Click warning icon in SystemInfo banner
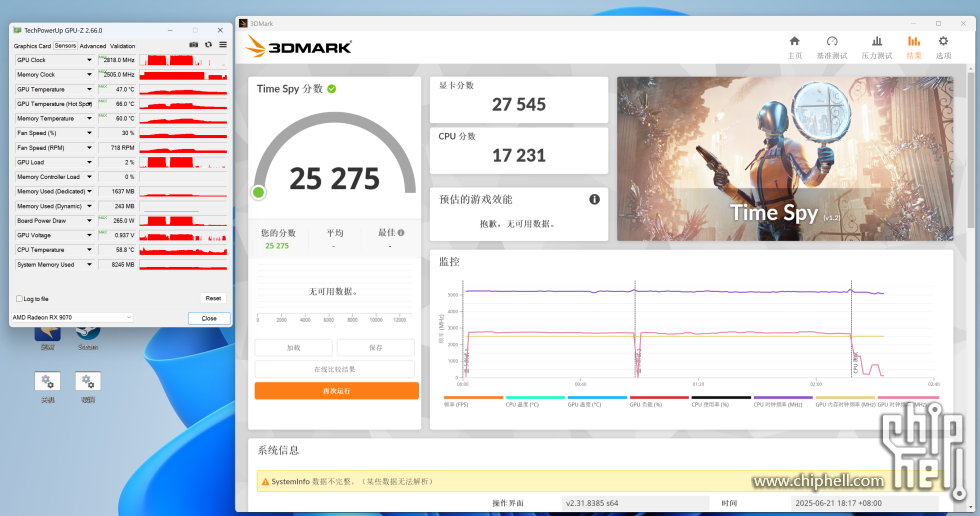980x516 pixels. tap(265, 482)
